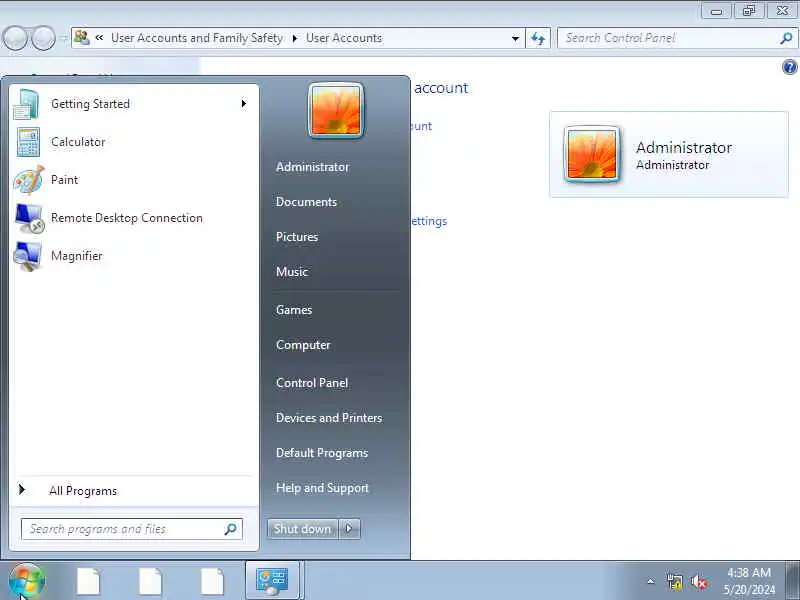This screenshot has width=800, height=600.
Task: Click the User Accounts address bar icon
Action: point(82,38)
